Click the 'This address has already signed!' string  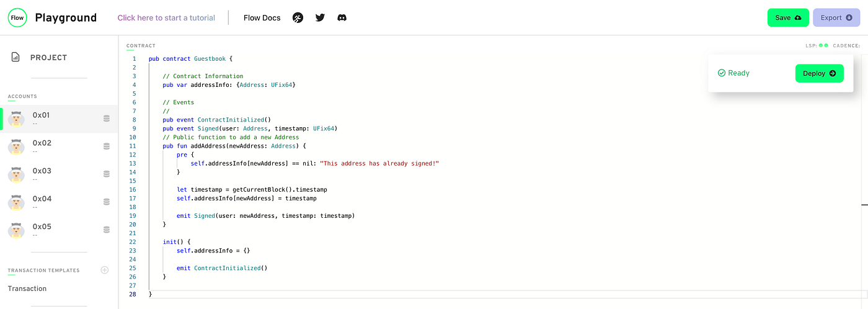click(379, 163)
